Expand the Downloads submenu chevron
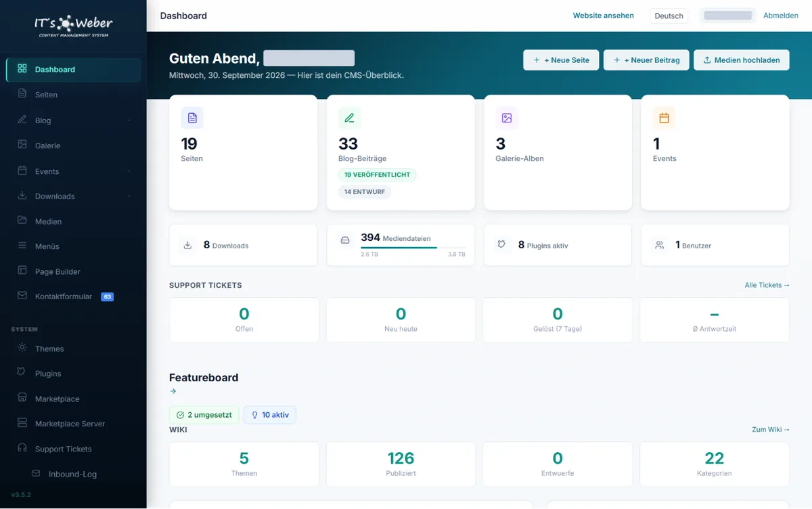This screenshot has height=509, width=812. point(129,196)
